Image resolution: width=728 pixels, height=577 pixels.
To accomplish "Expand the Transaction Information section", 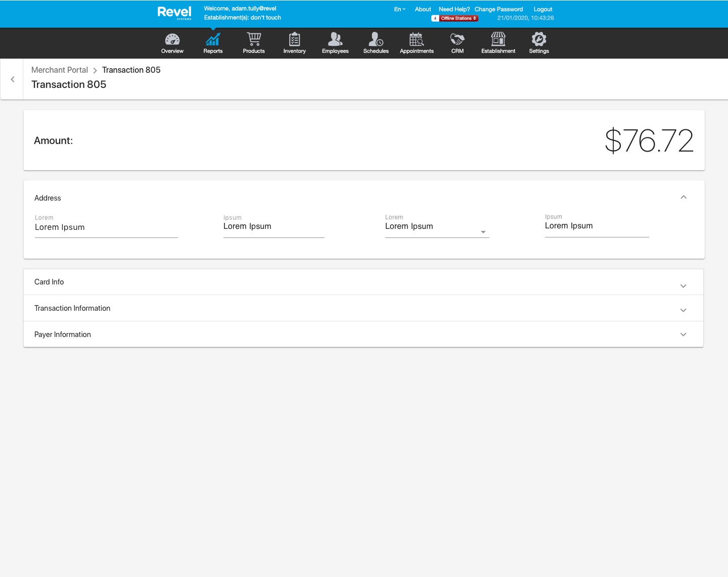I will (x=683, y=310).
